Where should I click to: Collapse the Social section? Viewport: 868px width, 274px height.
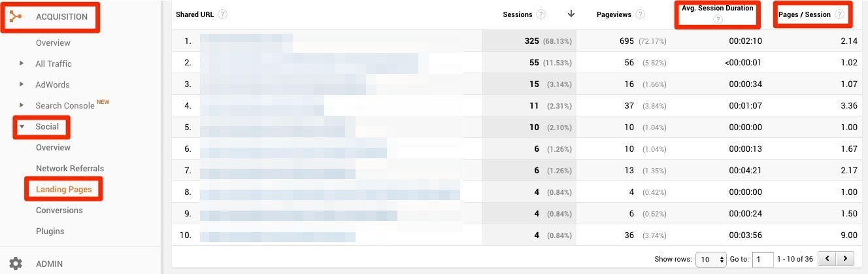[22, 126]
